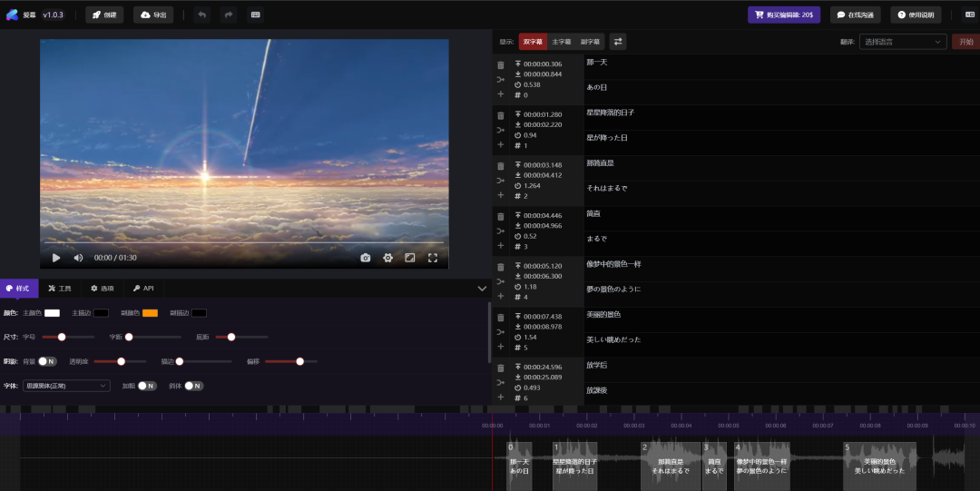
Task: Toggle web fullscreen icon in player
Action: [x=410, y=258]
